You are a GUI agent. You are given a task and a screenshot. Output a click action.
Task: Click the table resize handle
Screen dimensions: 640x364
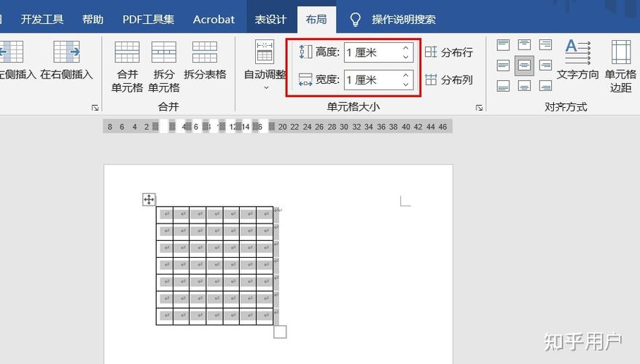[280, 332]
